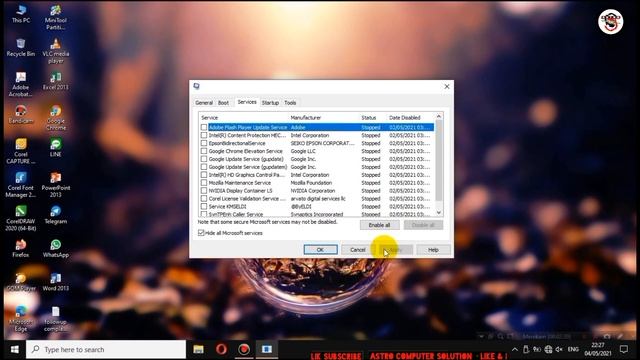Select the GOM Player shortcut
This screenshot has width=640, height=360.
point(21,282)
